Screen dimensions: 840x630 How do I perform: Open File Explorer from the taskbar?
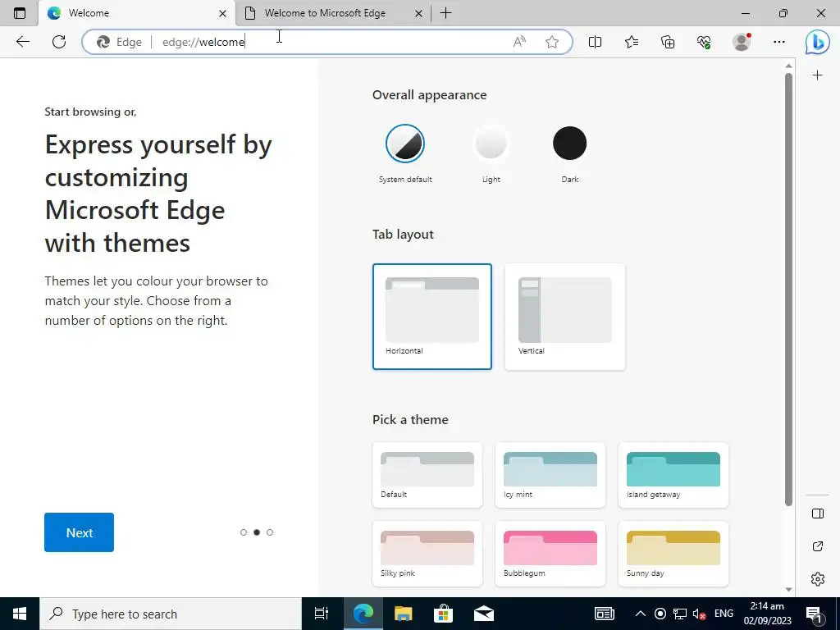point(403,614)
